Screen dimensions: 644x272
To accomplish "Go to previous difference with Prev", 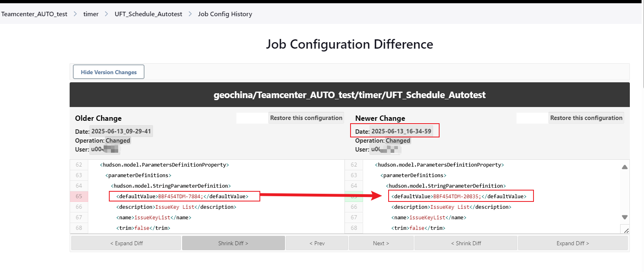I will coord(317,243).
